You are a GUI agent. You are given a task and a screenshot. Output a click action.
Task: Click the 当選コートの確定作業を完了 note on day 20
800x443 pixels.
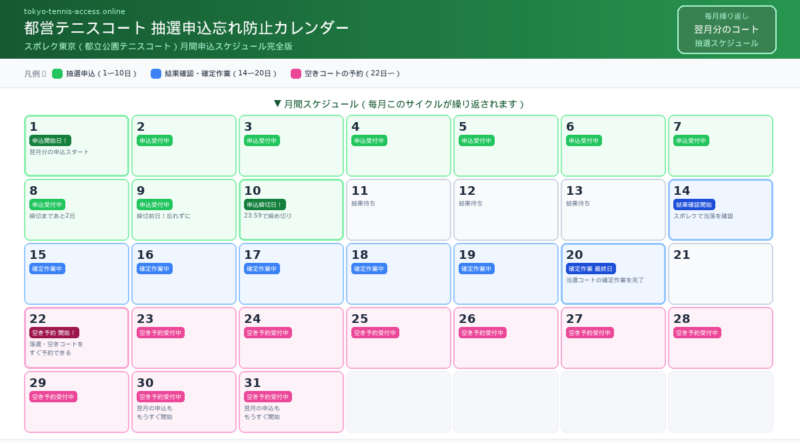[x=605, y=280]
